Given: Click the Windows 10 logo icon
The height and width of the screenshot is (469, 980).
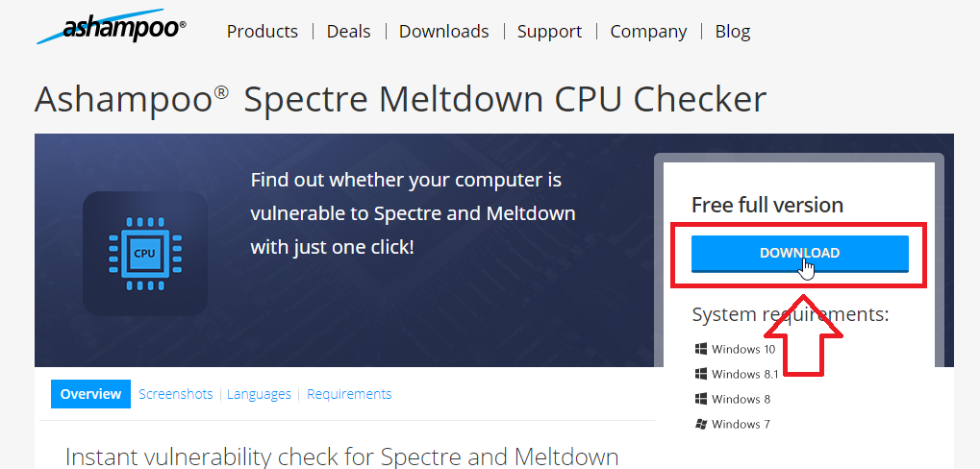Looking at the screenshot, I should 701,349.
